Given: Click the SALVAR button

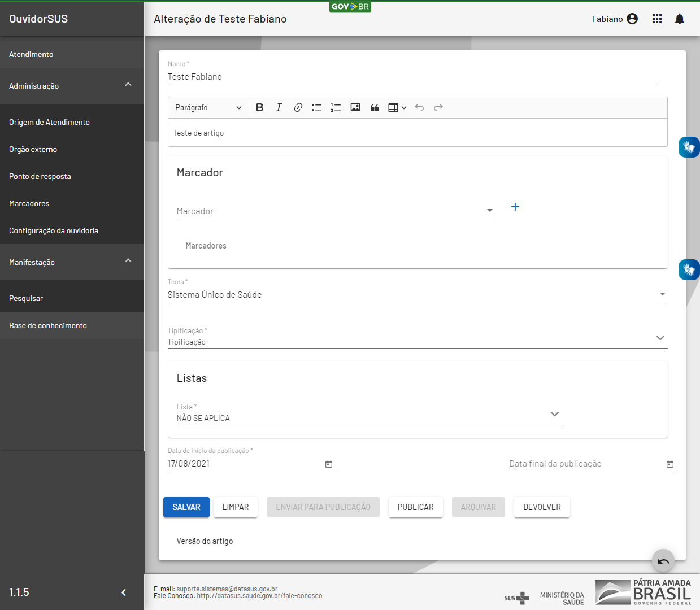Looking at the screenshot, I should click(186, 507).
